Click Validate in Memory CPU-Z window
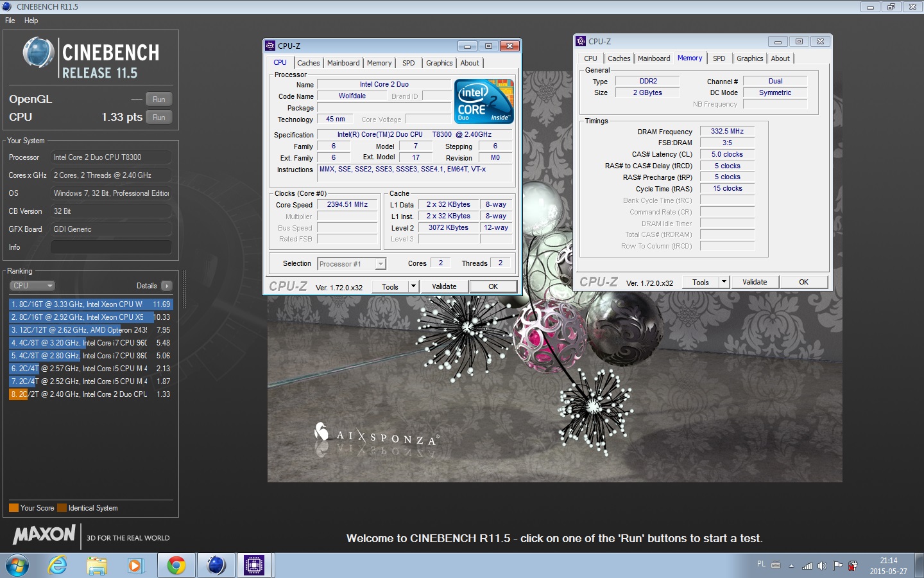Screen dimensions: 924x578 (x=755, y=282)
